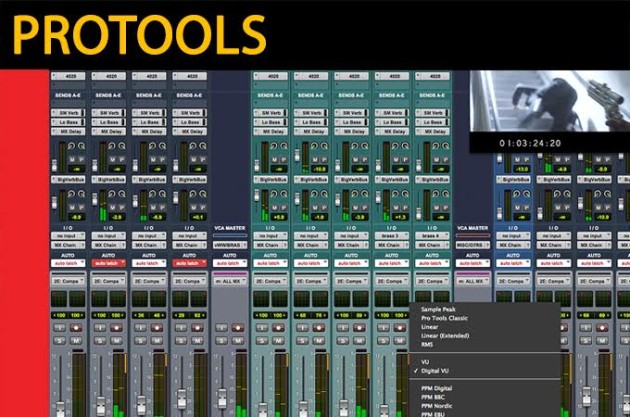Click the video preview thumbnail
The height and width of the screenshot is (417, 630).
[550, 101]
